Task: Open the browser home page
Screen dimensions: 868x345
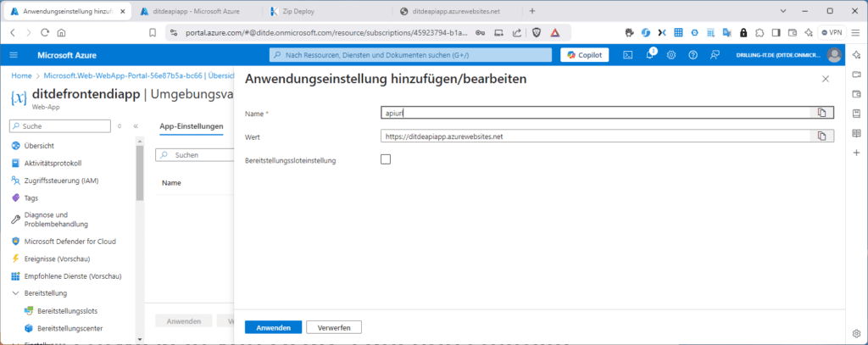Action: (61, 33)
